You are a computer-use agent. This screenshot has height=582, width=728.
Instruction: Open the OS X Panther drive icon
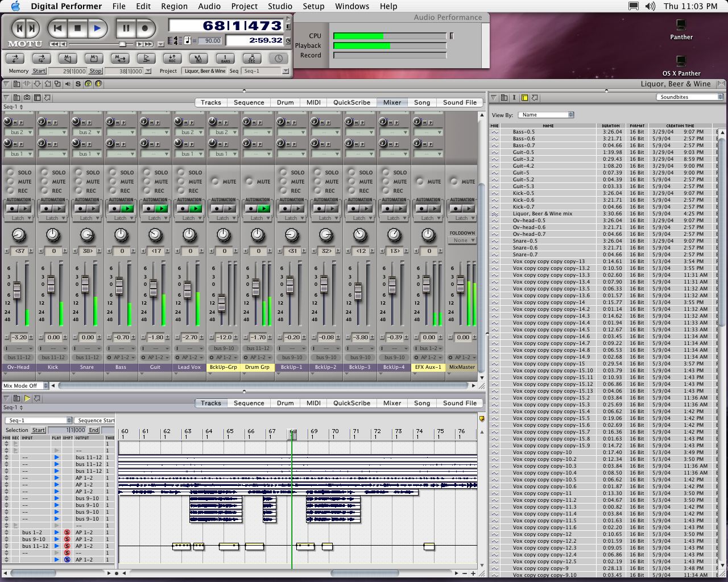pyautogui.click(x=681, y=61)
